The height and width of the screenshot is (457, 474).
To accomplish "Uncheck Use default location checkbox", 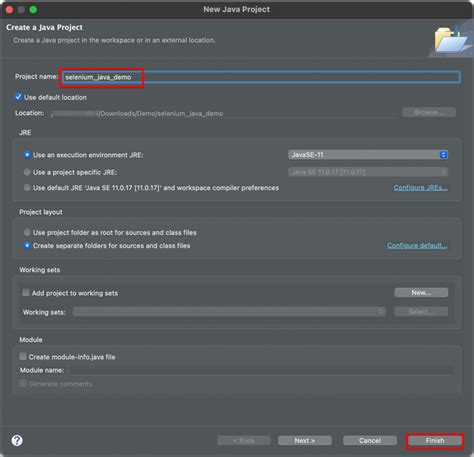I will pos(18,97).
